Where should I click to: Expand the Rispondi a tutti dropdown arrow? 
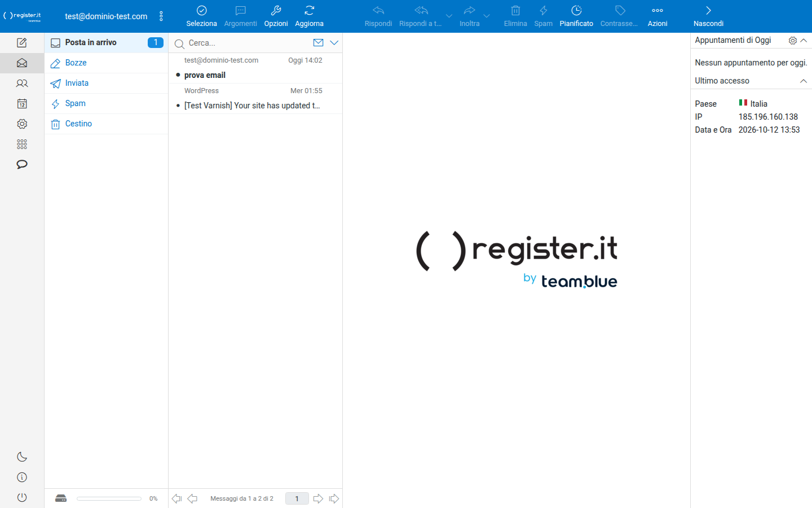(449, 16)
